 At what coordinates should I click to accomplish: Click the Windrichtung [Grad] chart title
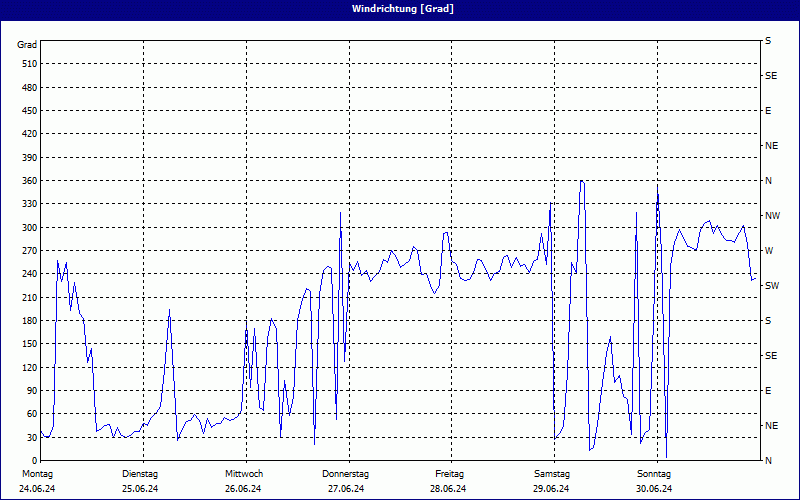coord(399,8)
